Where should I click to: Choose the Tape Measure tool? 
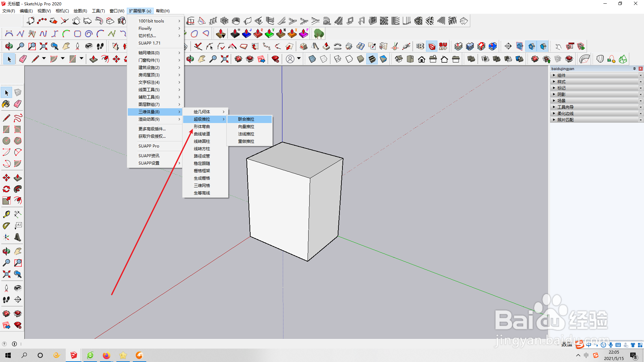point(6,214)
